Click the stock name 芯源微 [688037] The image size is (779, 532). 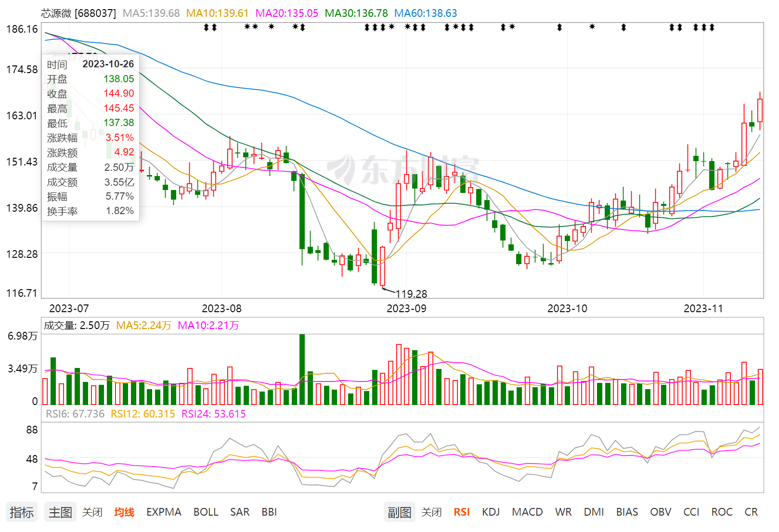tap(78, 13)
